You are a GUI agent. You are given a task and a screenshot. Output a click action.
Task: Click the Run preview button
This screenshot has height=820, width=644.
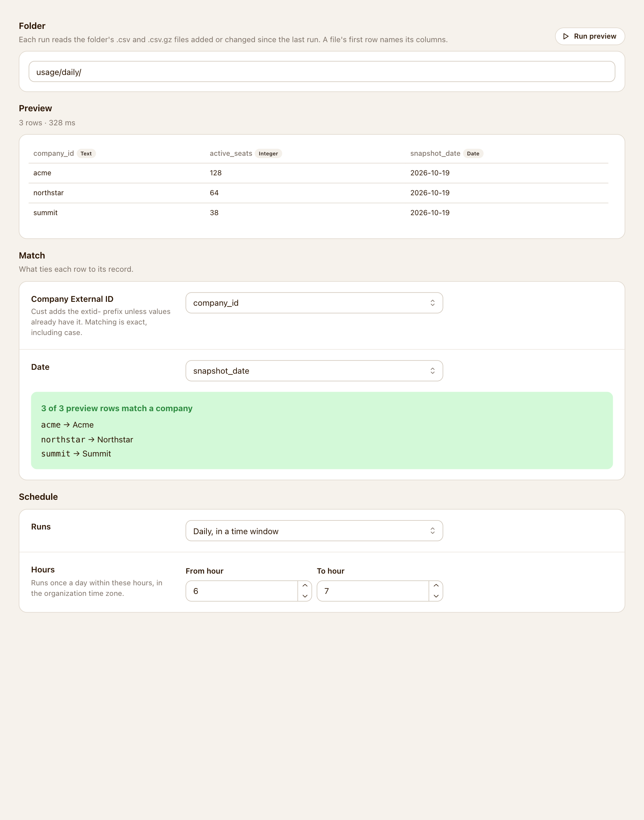pyautogui.click(x=590, y=36)
